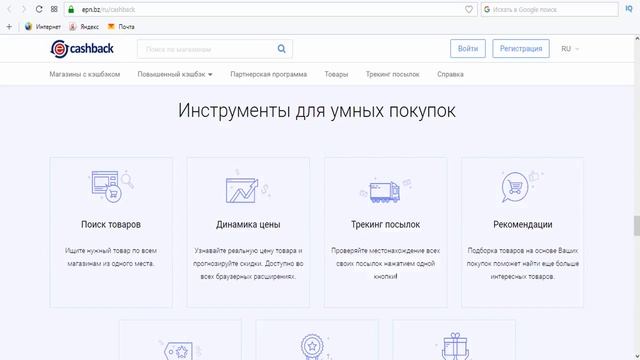Click the delivery truck icon

(385, 191)
